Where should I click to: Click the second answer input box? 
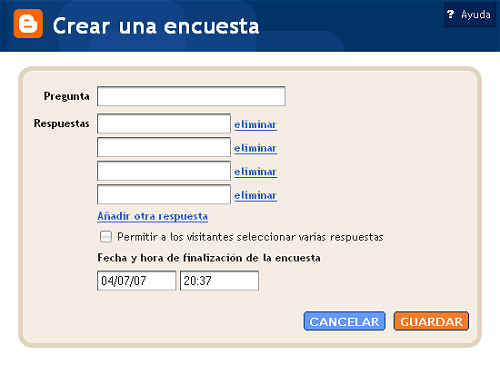(164, 147)
